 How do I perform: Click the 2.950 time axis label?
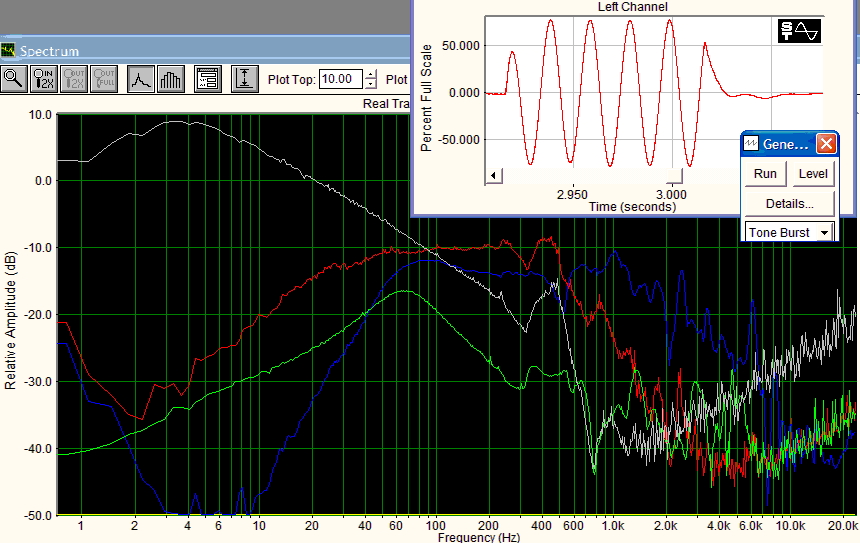click(x=573, y=195)
